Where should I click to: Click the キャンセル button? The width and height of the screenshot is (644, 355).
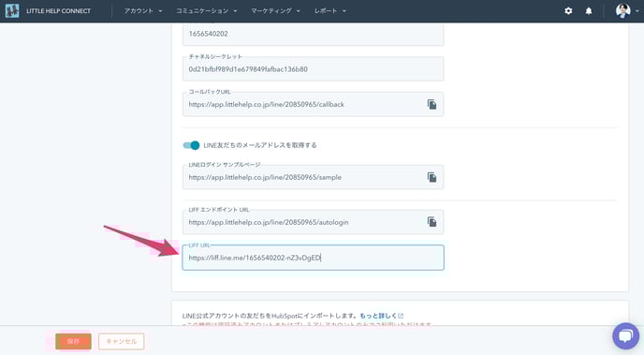point(121,341)
